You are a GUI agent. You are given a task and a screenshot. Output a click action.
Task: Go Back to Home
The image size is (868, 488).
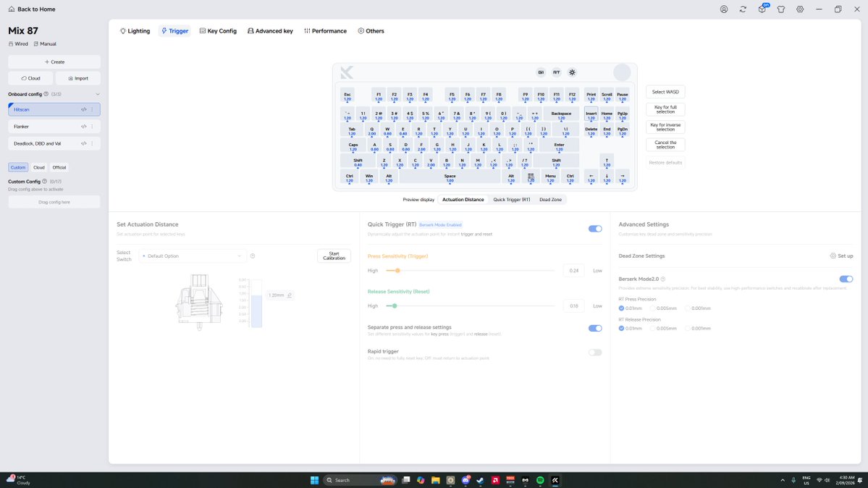(32, 9)
